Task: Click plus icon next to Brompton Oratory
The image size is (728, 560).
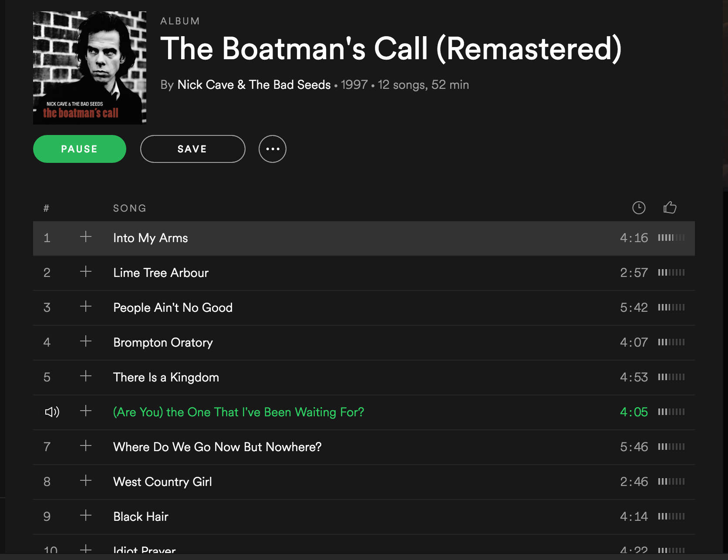Action: 86,341
